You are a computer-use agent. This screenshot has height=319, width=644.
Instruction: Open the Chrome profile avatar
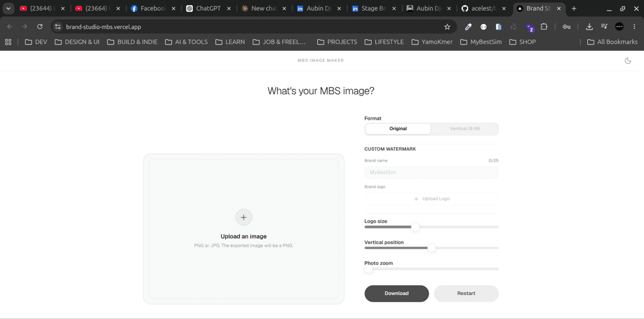pos(619,26)
